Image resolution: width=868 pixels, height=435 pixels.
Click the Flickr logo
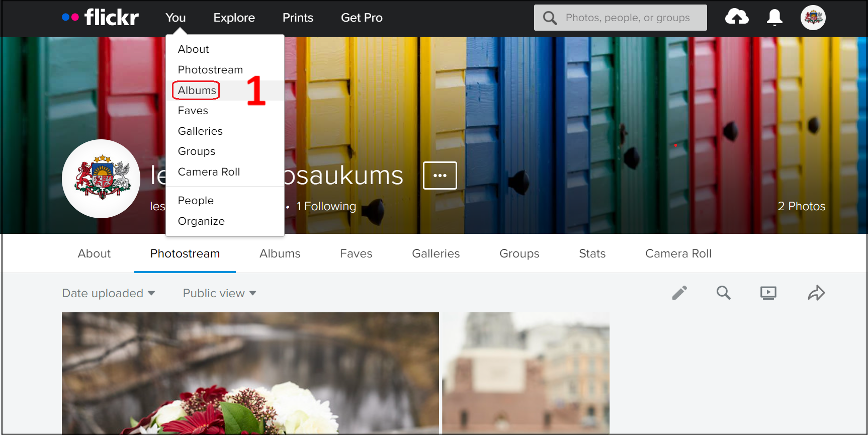point(100,18)
